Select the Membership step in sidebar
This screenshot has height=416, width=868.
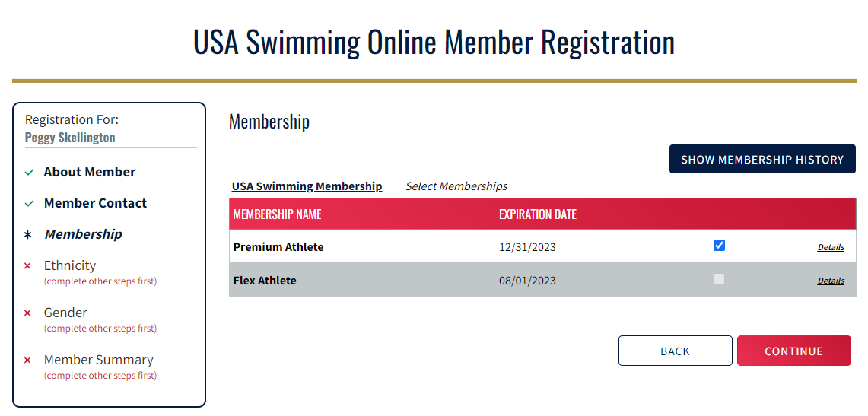[83, 234]
